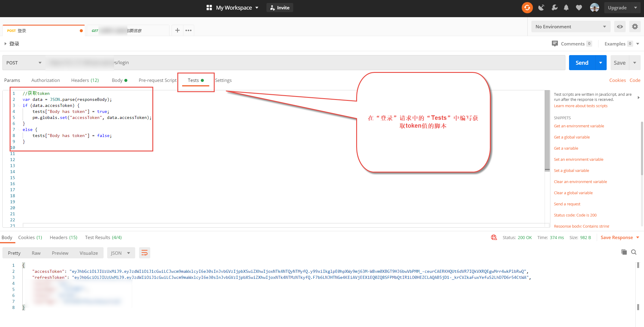Image resolution: width=644 pixels, height=327 pixels.
Task: Open the notifications bell icon
Action: pos(566,8)
